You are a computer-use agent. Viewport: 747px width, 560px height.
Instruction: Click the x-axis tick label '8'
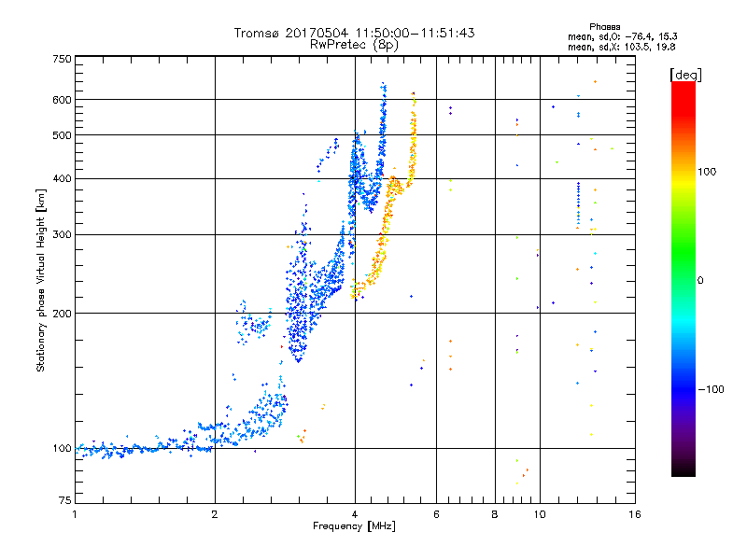point(495,514)
